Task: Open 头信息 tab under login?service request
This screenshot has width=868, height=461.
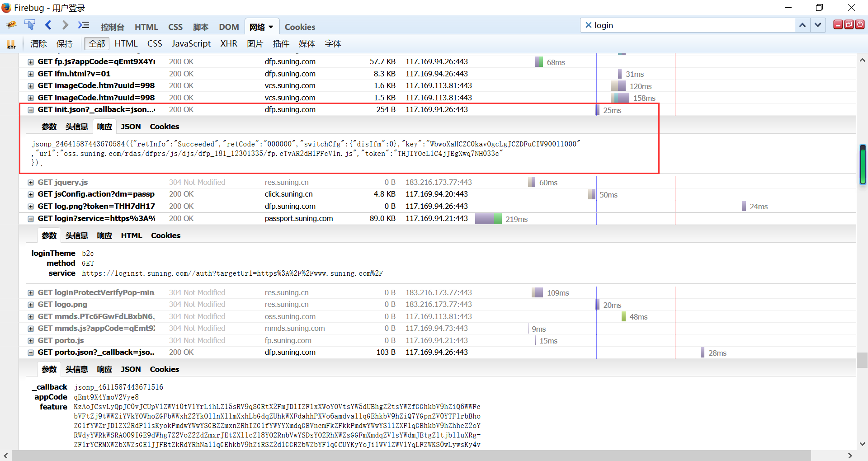Action: coord(76,235)
